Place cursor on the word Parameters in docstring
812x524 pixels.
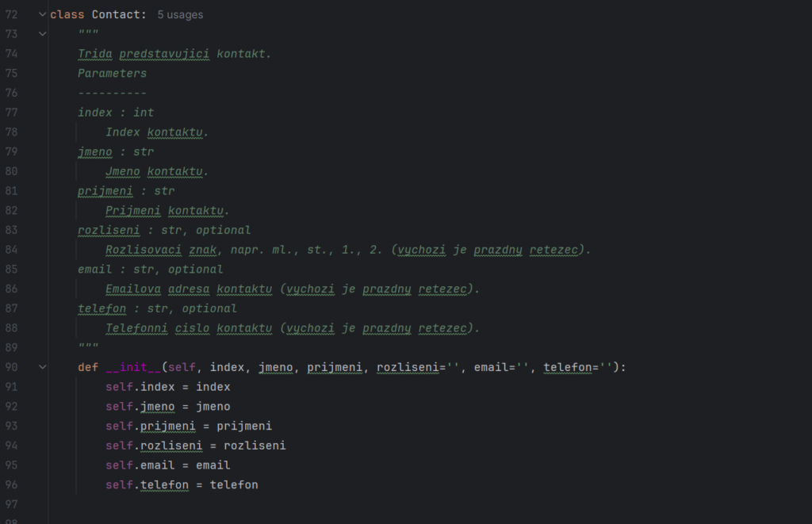tap(112, 74)
